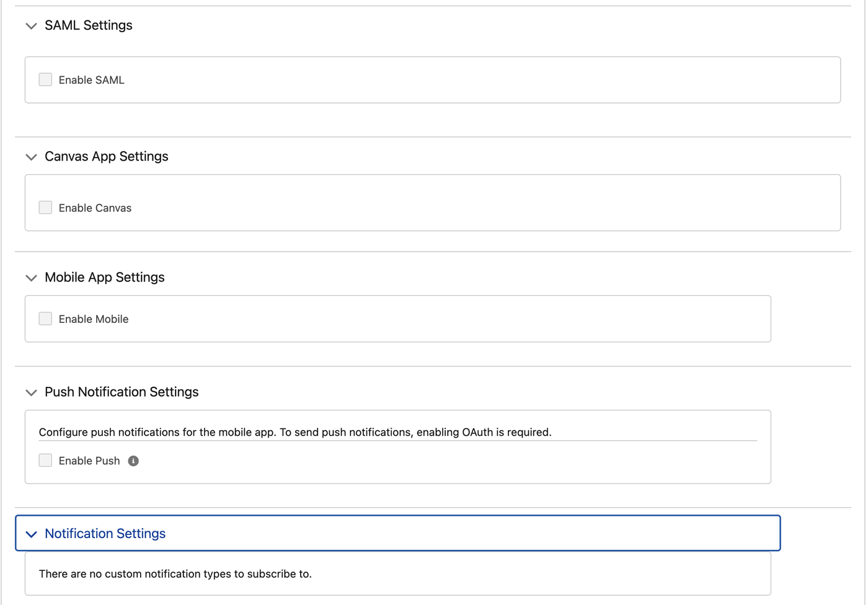Check the Enable Canvas checkbox

pyautogui.click(x=45, y=207)
